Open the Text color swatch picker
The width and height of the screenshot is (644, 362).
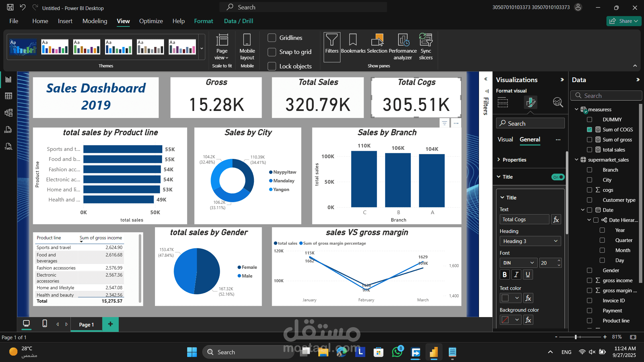click(x=510, y=298)
